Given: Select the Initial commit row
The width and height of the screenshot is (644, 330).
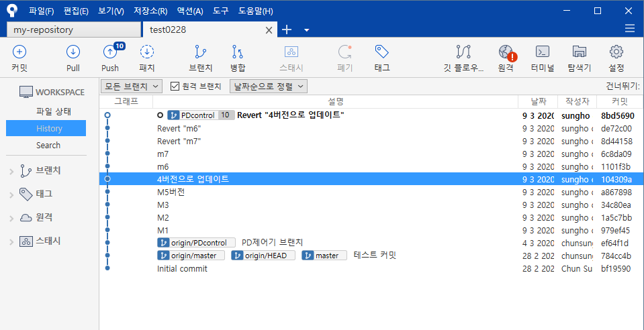Looking at the screenshot, I should 372,269.
